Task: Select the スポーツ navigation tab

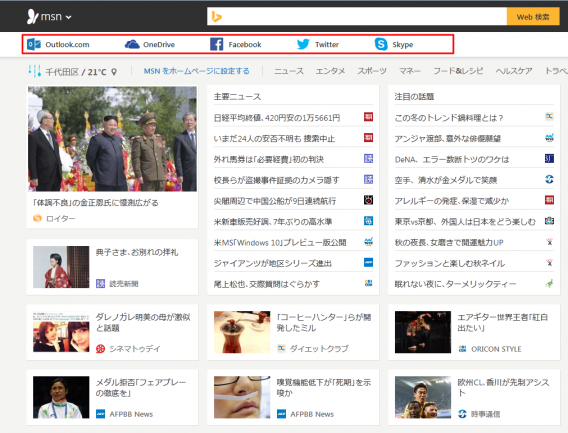Action: [x=372, y=71]
